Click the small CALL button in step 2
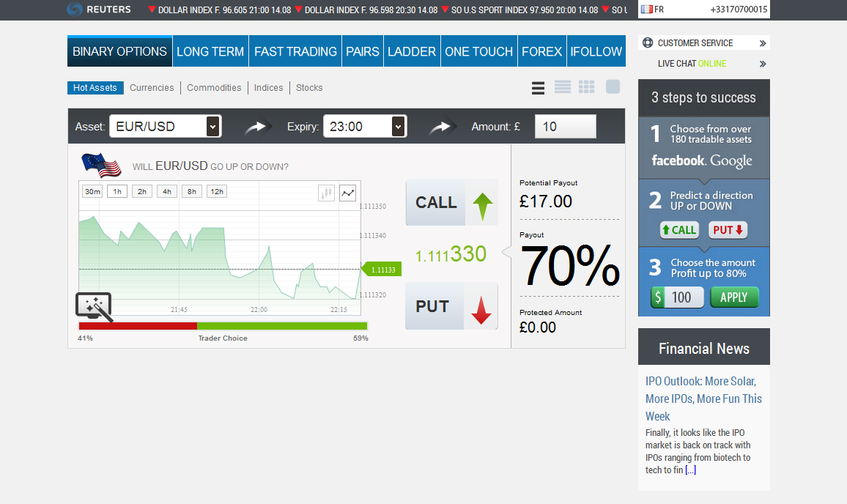This screenshot has height=504, width=847. 679,230
